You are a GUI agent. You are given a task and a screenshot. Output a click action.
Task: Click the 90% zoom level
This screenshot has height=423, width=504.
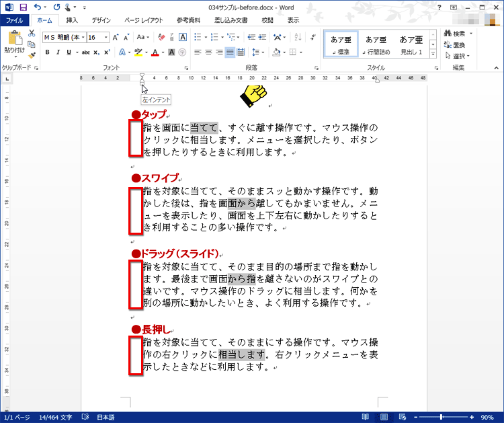(x=487, y=417)
